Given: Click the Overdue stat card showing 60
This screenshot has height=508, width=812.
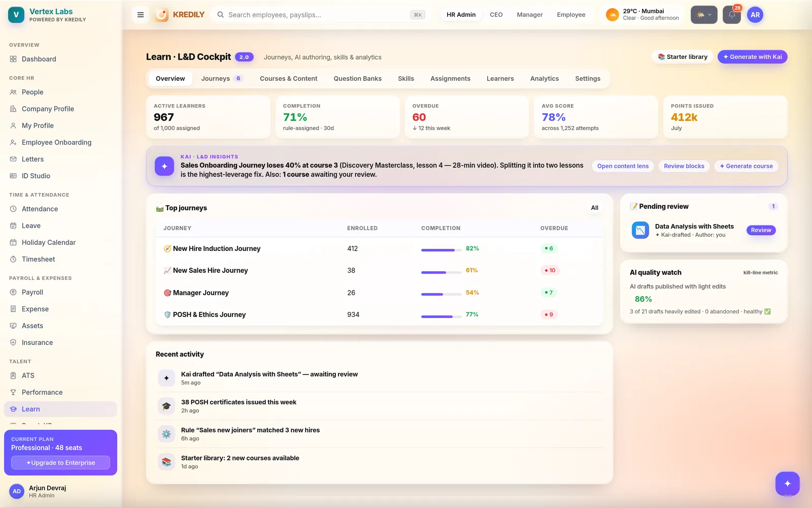Looking at the screenshot, I should coord(467,117).
